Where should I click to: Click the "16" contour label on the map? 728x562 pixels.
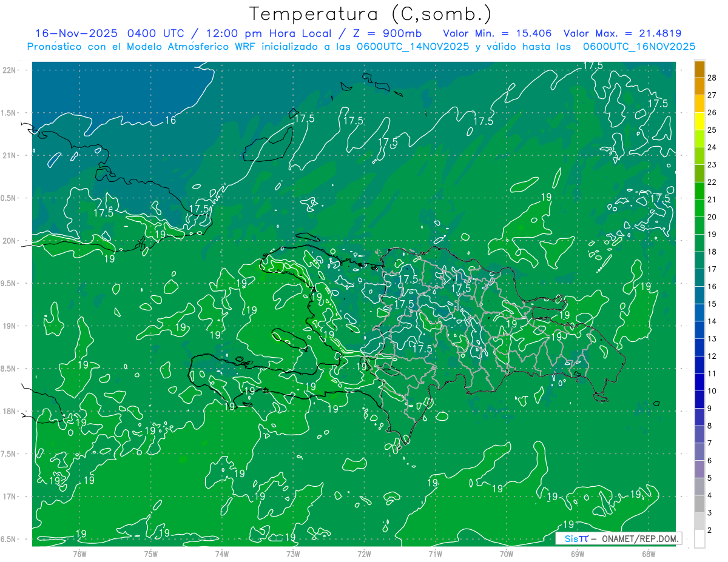(170, 121)
